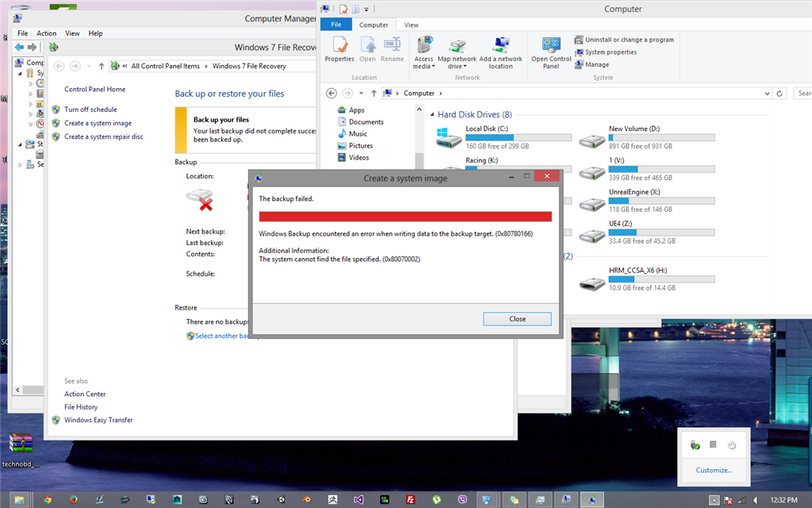Click Turn off schedule link
The height and width of the screenshot is (508, 812).
[x=90, y=110]
